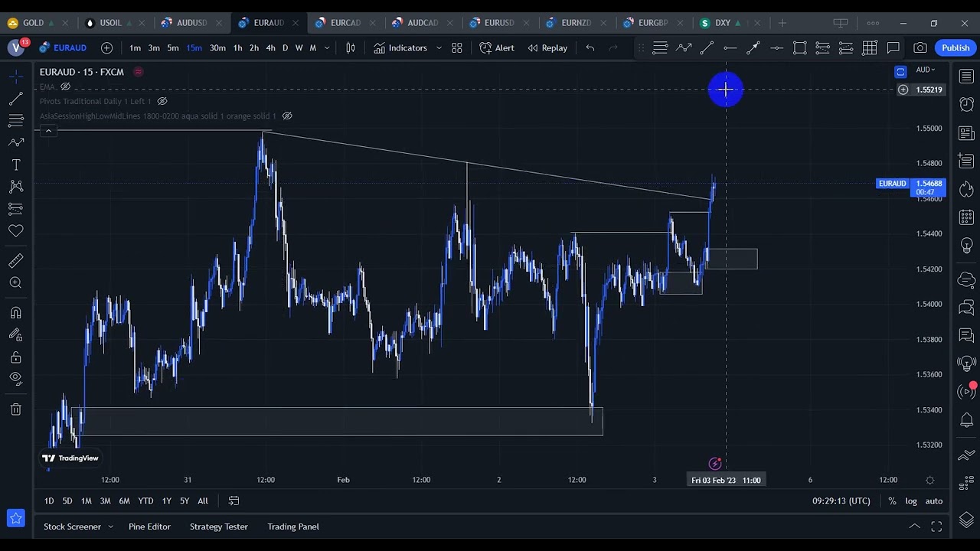This screenshot has height=551, width=980.
Task: Open the heart favorites icon in left sidebar
Action: coord(15,230)
